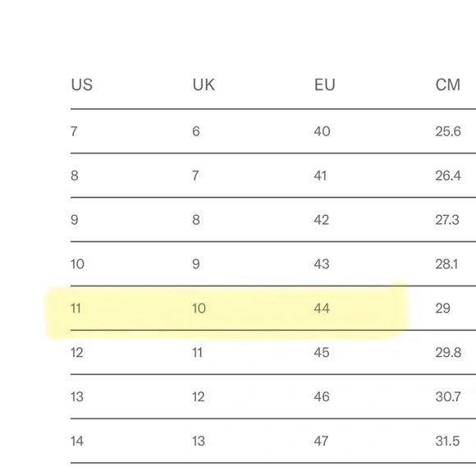Screen dimensions: 476x476
Task: Select highlighted US size 11 cell
Action: 76,309
